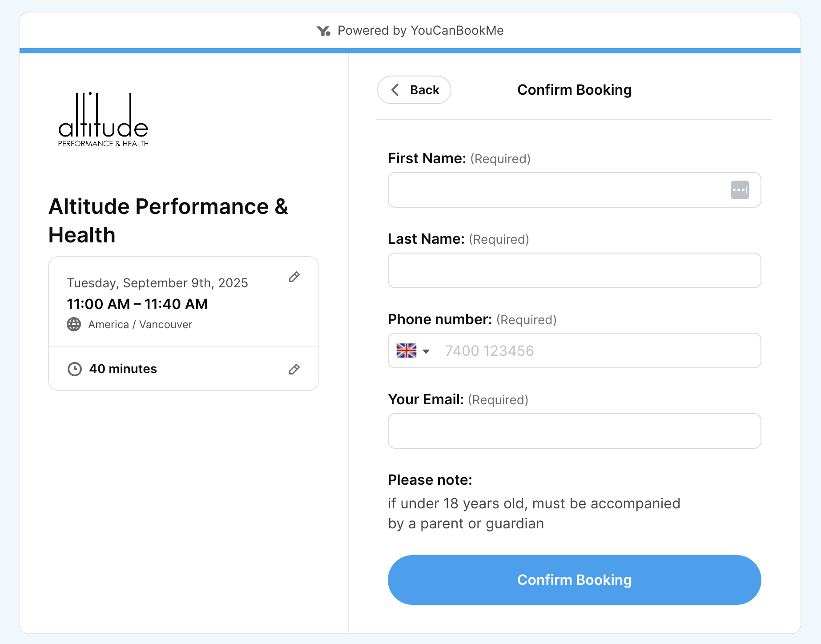Click the phone number entry box

(578, 351)
